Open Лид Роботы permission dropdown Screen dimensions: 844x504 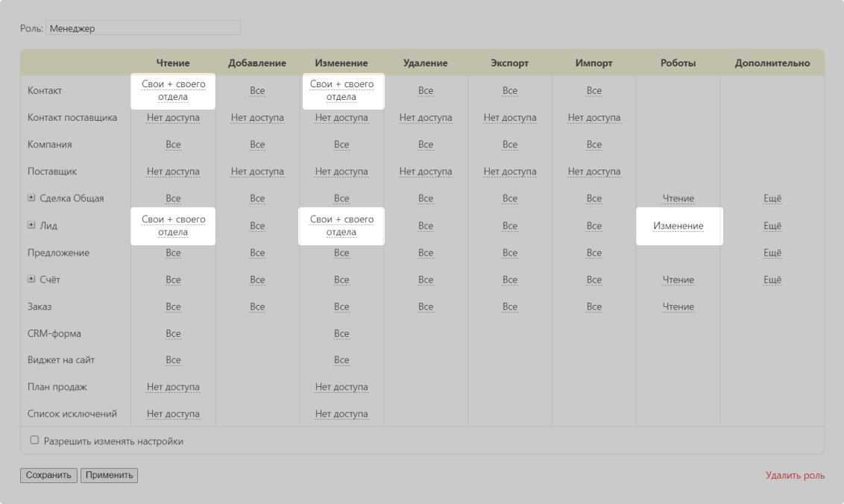pos(678,226)
